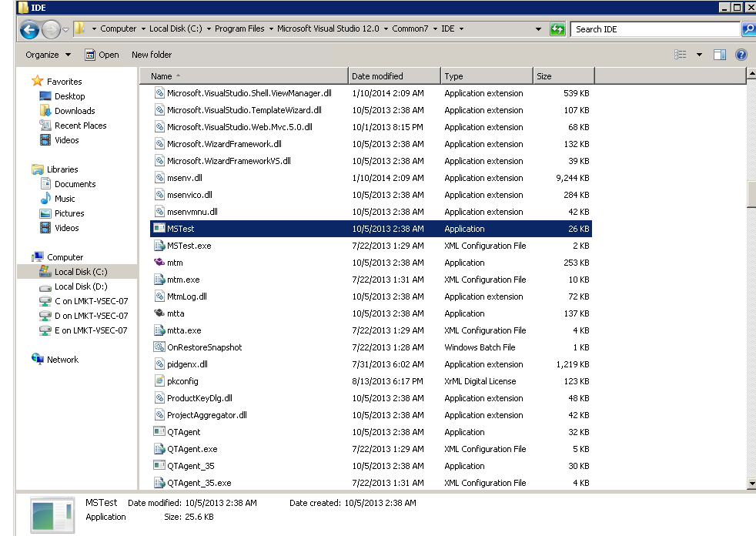The image size is (756, 536).
Task: Sort by the Size column header
Action: click(564, 76)
